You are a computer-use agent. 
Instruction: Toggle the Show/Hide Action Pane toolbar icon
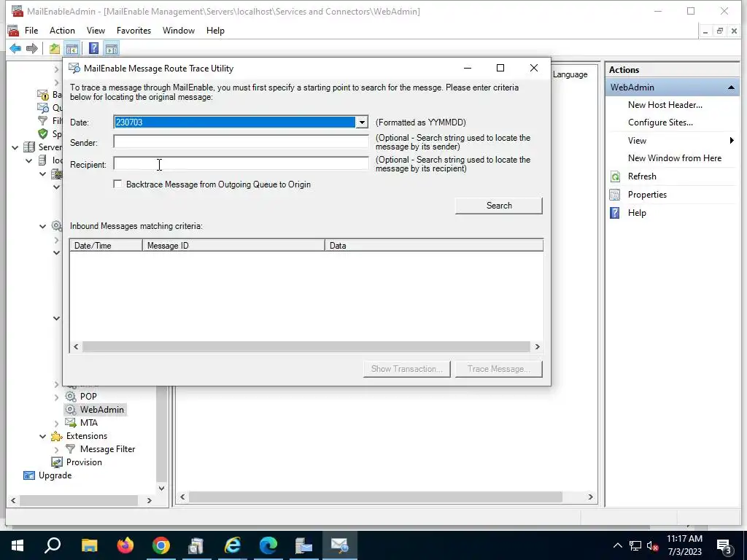coord(112,49)
